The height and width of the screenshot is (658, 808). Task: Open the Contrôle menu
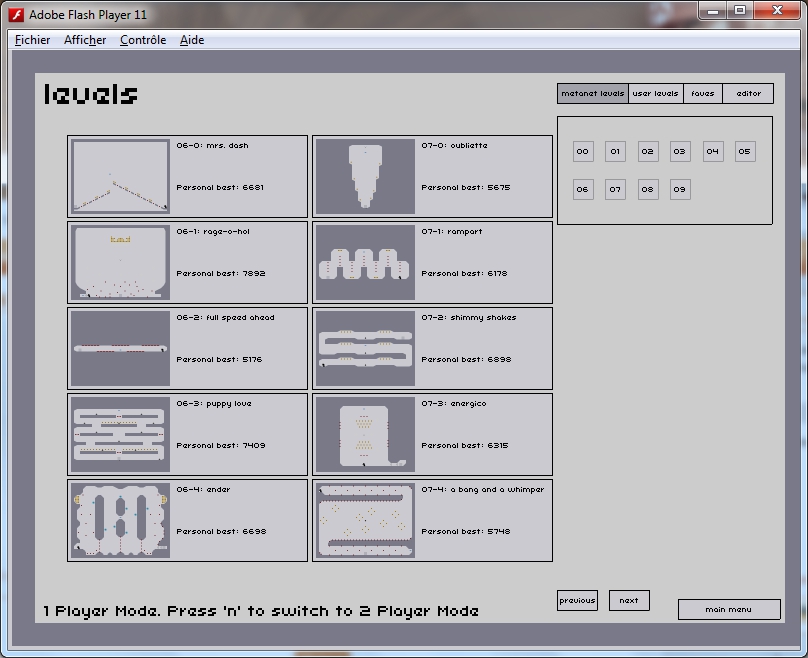click(142, 40)
